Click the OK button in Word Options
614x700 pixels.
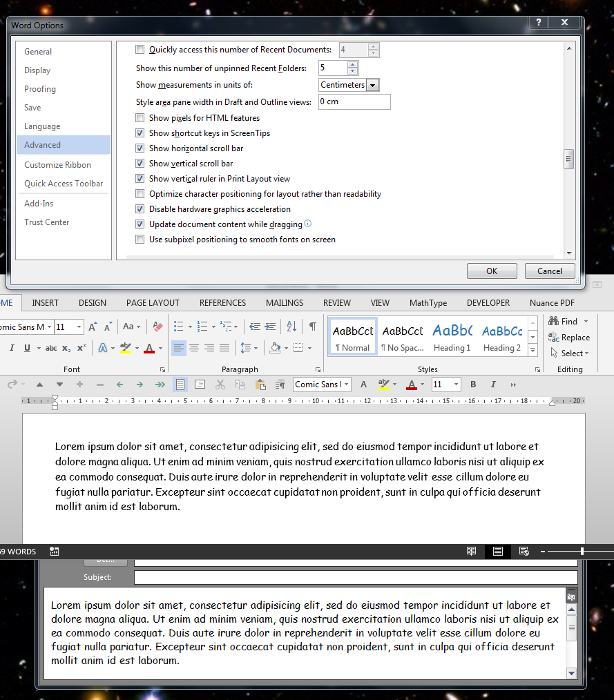click(x=491, y=271)
